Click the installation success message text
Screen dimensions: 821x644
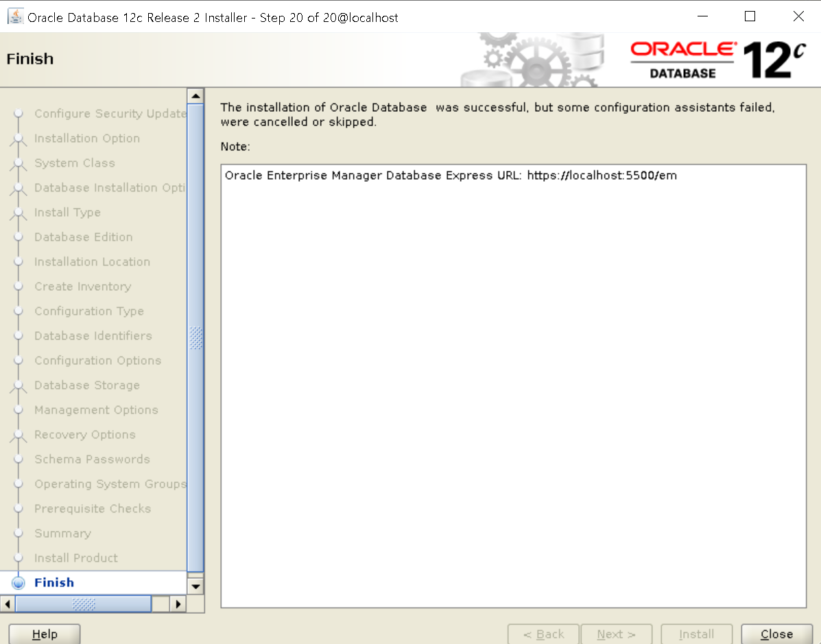point(497,115)
